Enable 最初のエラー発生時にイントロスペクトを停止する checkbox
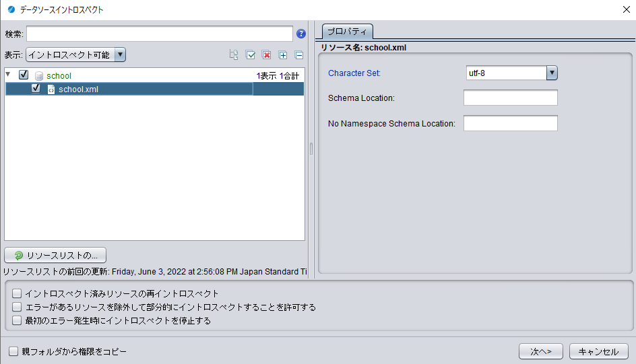The width and height of the screenshot is (636, 364). click(17, 320)
